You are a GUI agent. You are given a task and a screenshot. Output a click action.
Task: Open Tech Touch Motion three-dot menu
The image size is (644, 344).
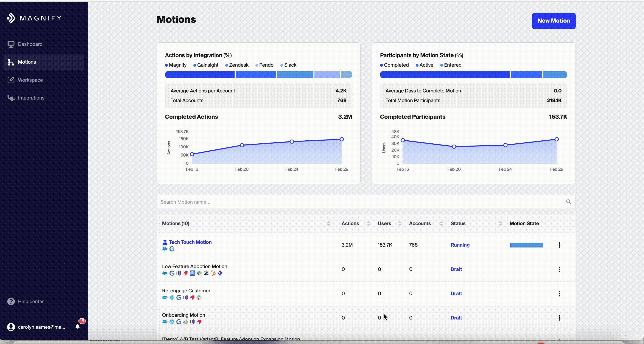[559, 245]
